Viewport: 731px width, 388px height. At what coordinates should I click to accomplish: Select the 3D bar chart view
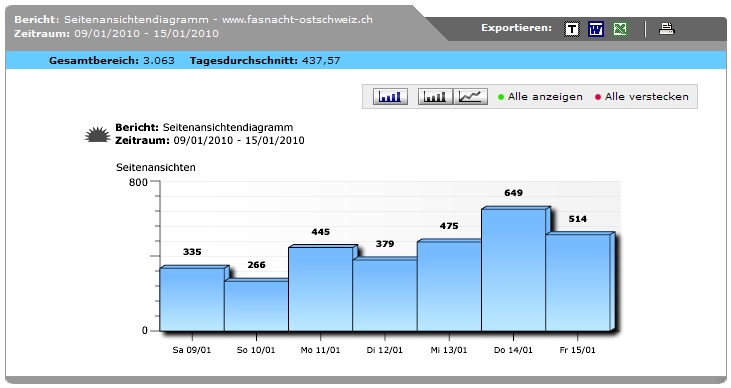[x=390, y=97]
